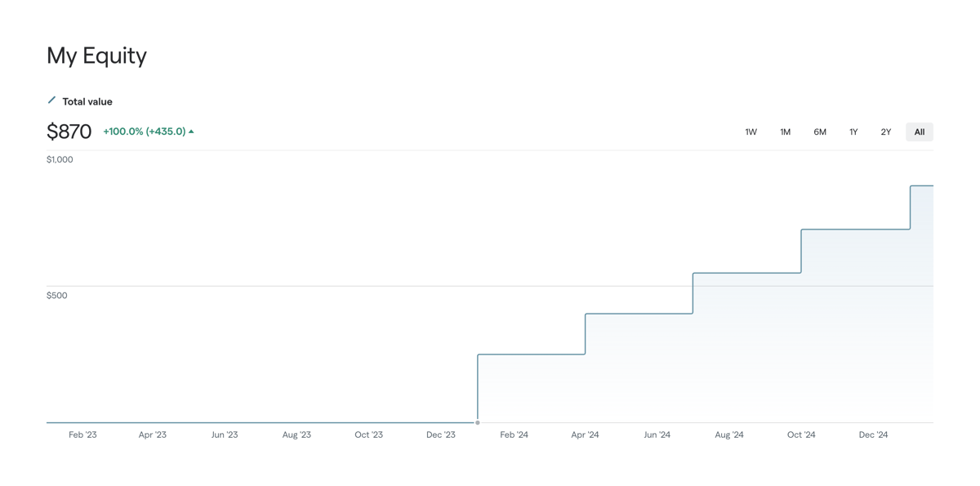Viewport: 980px width, 486px height.
Task: Click the line series icon beside Total value
Action: point(51,100)
